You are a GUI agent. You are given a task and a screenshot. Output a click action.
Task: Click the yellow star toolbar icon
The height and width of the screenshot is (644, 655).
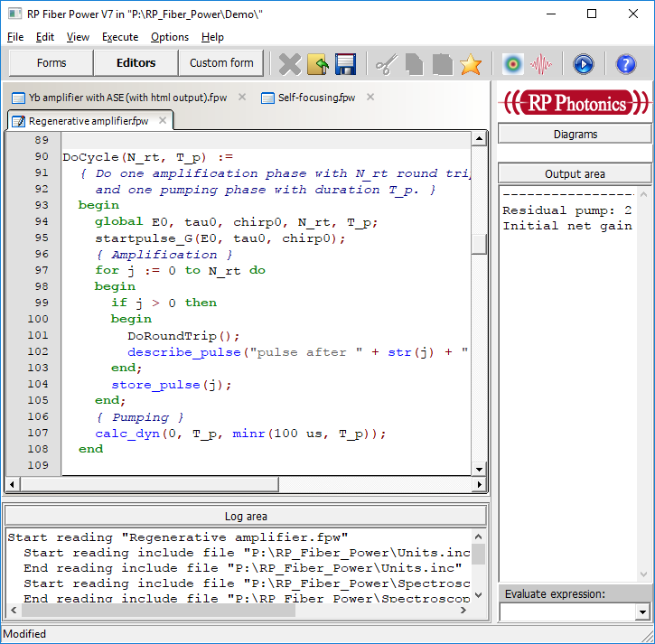pyautogui.click(x=471, y=64)
